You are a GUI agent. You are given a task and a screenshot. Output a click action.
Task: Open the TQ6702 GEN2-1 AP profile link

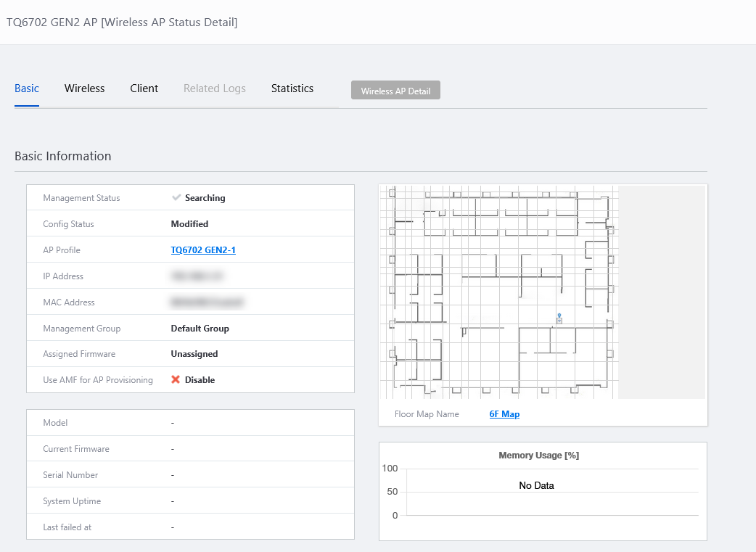pos(203,250)
